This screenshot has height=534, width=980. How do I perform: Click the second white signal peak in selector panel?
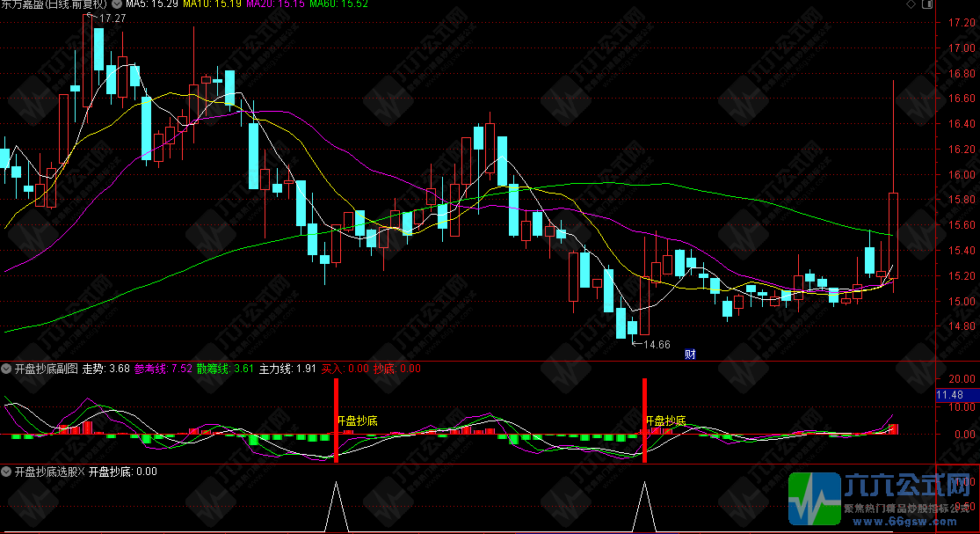[x=644, y=505]
